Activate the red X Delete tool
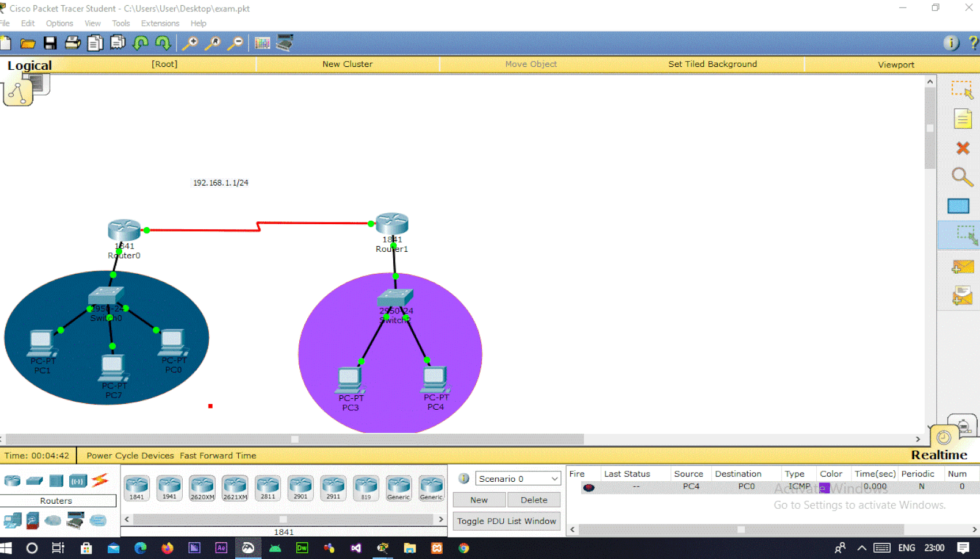The width and height of the screenshot is (980, 559). 962,148
